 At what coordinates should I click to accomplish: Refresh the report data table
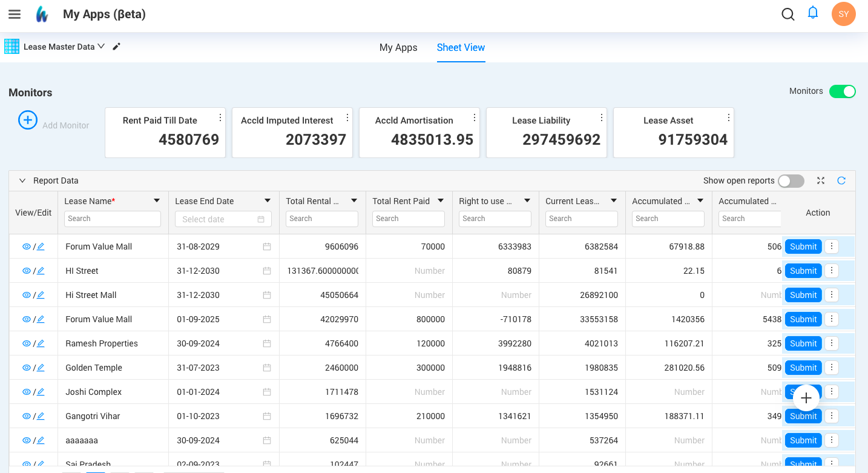click(x=841, y=180)
